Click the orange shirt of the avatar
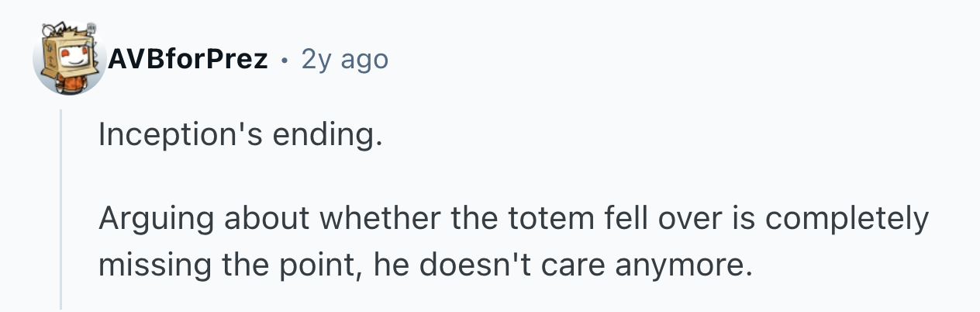Image resolution: width=980 pixels, height=312 pixels. (x=70, y=83)
